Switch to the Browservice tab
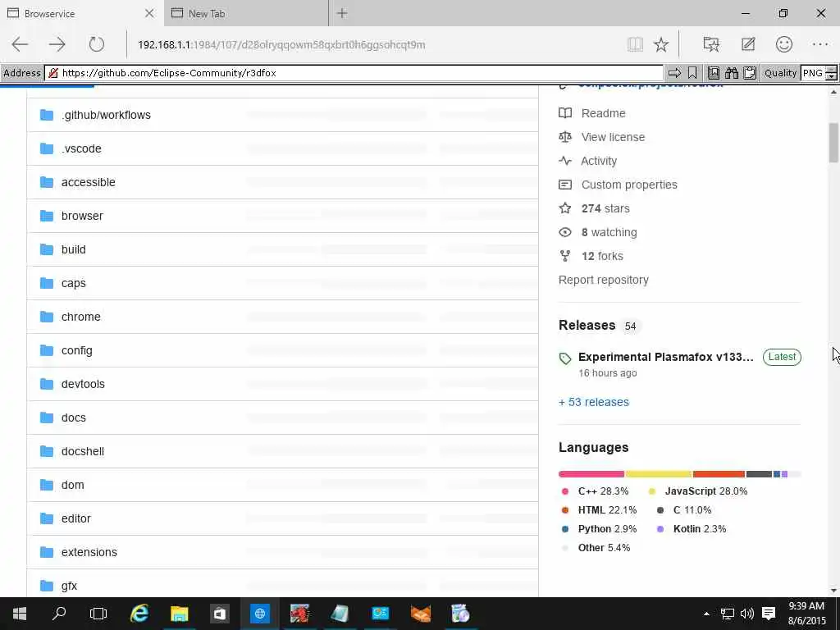 (81, 13)
